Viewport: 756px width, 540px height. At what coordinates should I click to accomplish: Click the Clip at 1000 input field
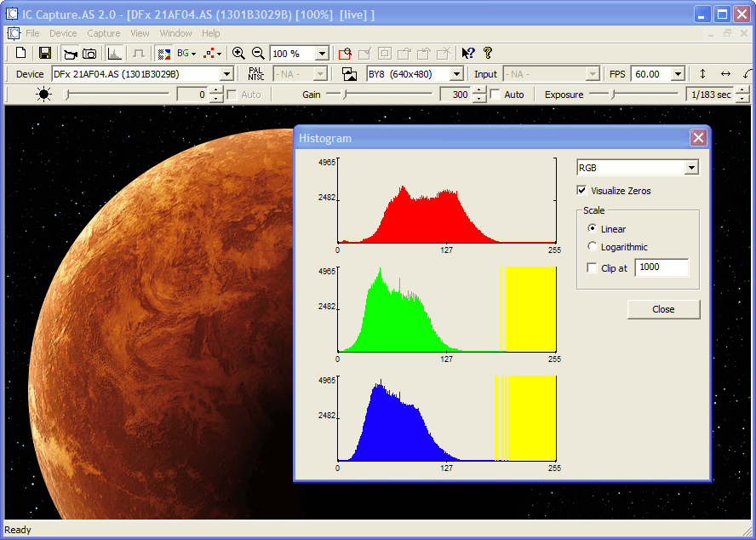click(x=661, y=267)
